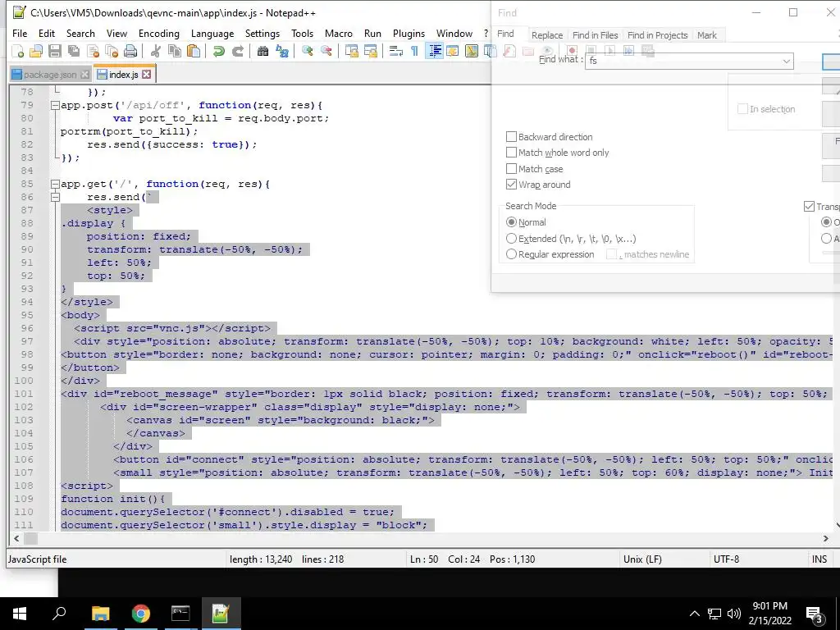Select Extended search mode radio button

511,239
